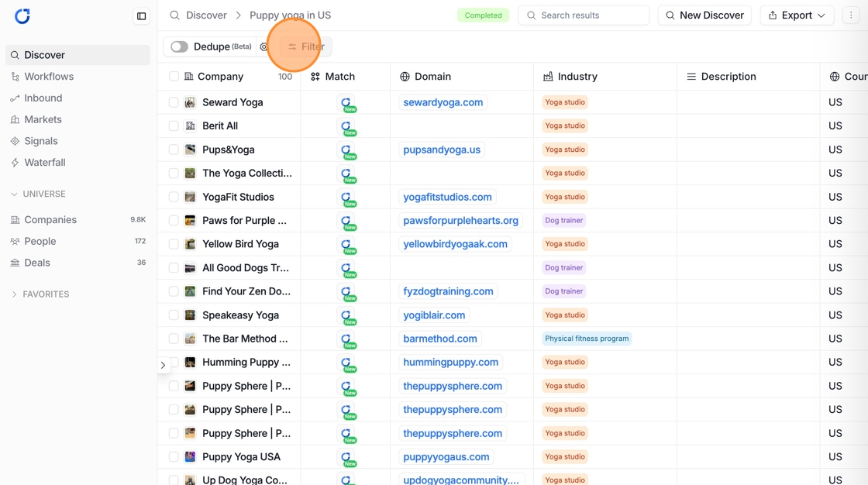Select the Berit All row checkbox

click(174, 126)
